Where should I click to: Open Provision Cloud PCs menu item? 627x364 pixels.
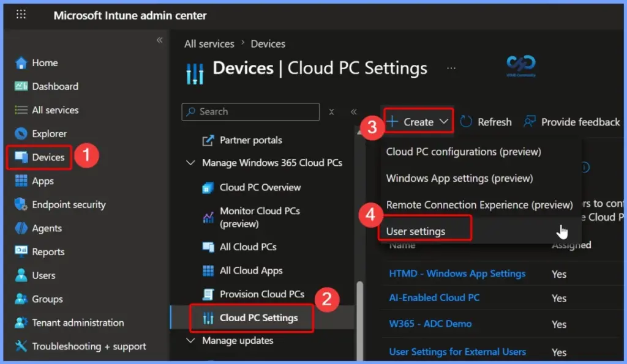tap(262, 294)
